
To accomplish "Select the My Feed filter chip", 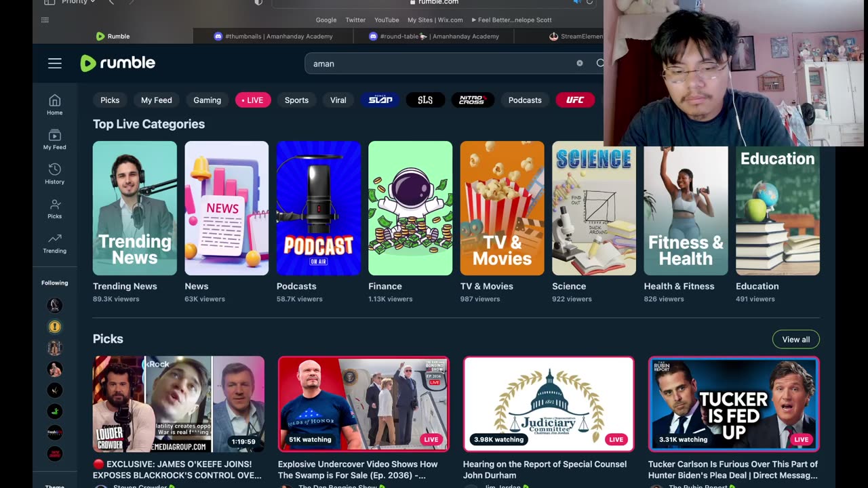I will point(156,100).
